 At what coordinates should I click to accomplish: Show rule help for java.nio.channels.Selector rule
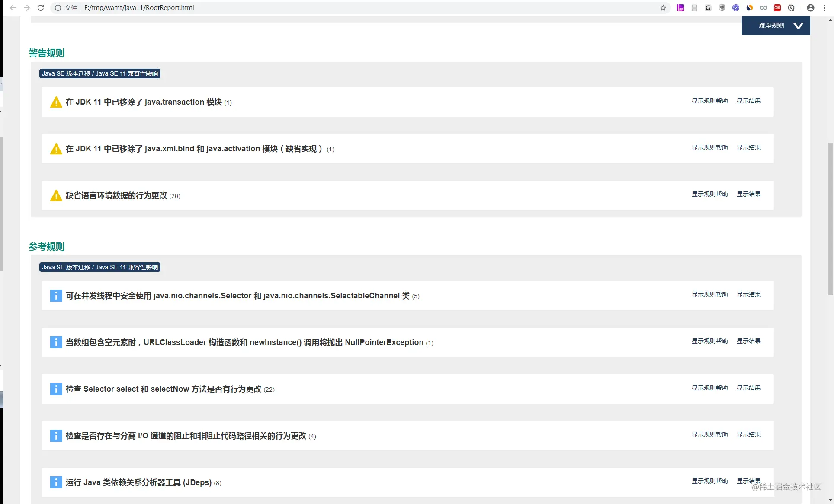click(709, 294)
